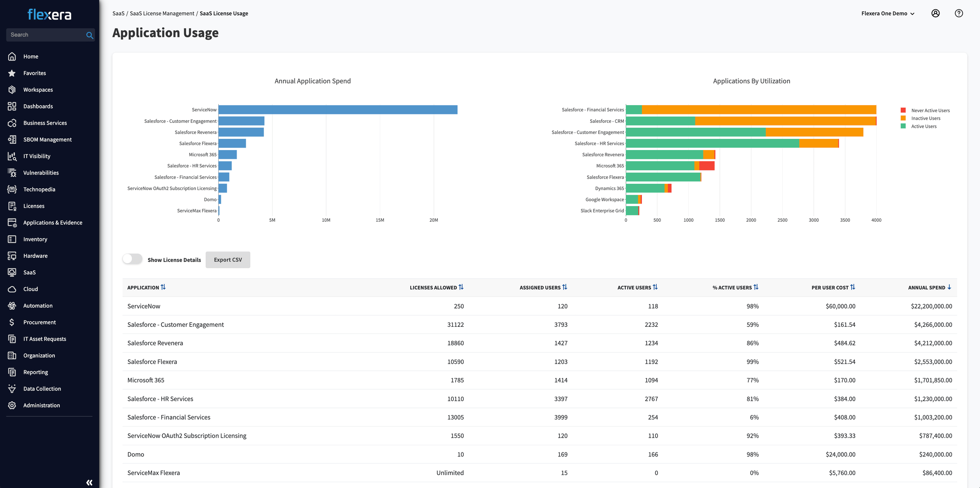Image resolution: width=980 pixels, height=488 pixels.
Task: Click the Export CSV button
Action: tap(228, 260)
